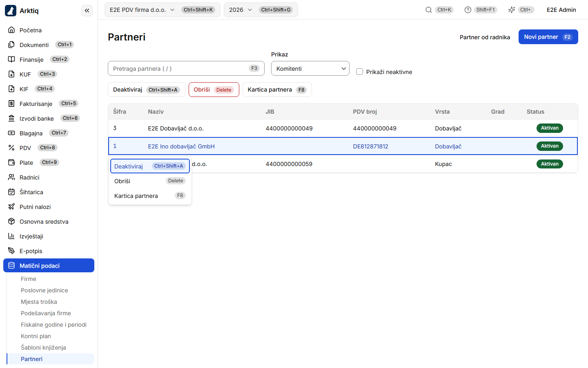Choose Obriši in the context menu
Screen dimensions: 588x368
[150, 181]
